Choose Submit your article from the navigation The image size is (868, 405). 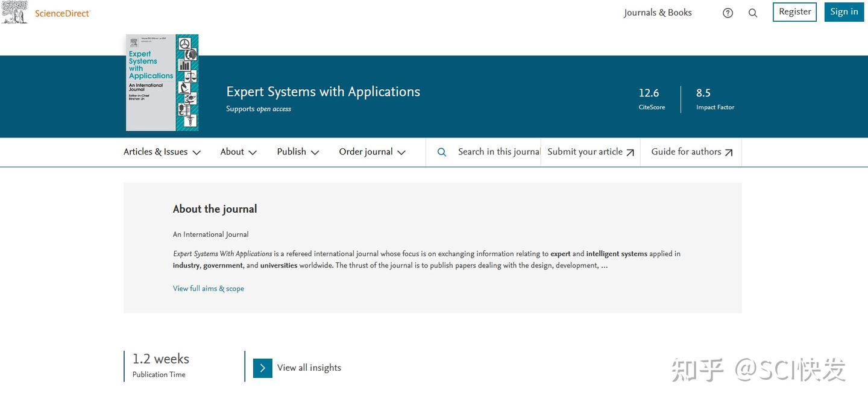[585, 152]
